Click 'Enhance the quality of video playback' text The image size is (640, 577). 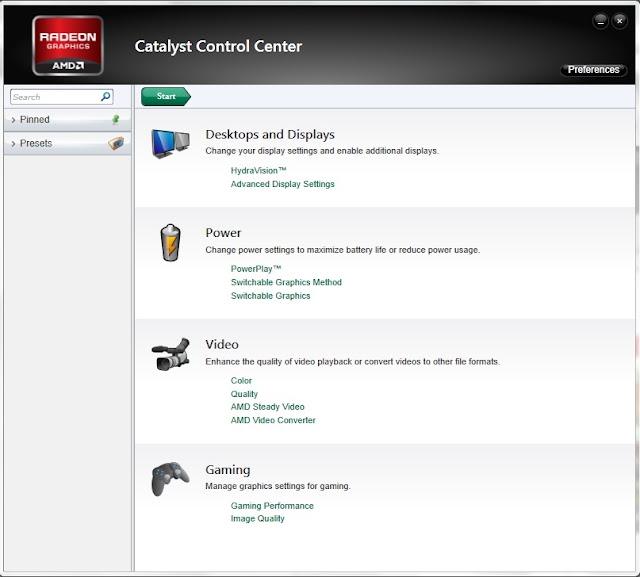[x=353, y=362]
